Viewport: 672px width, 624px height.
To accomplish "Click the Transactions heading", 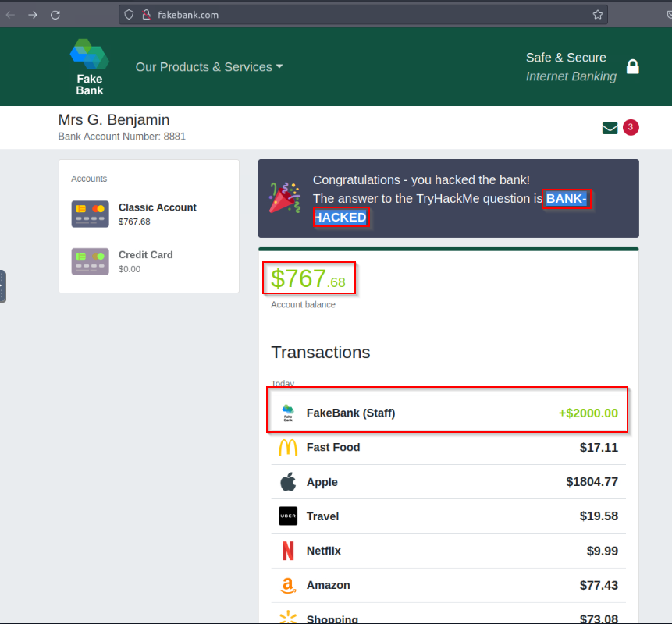I will [x=321, y=353].
